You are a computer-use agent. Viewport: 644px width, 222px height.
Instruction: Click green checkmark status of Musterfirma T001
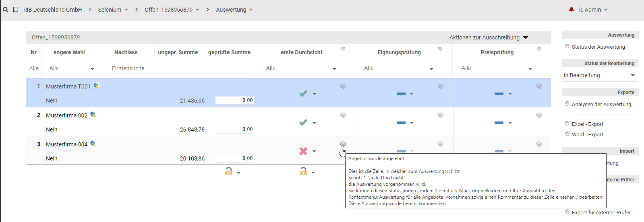pyautogui.click(x=303, y=94)
